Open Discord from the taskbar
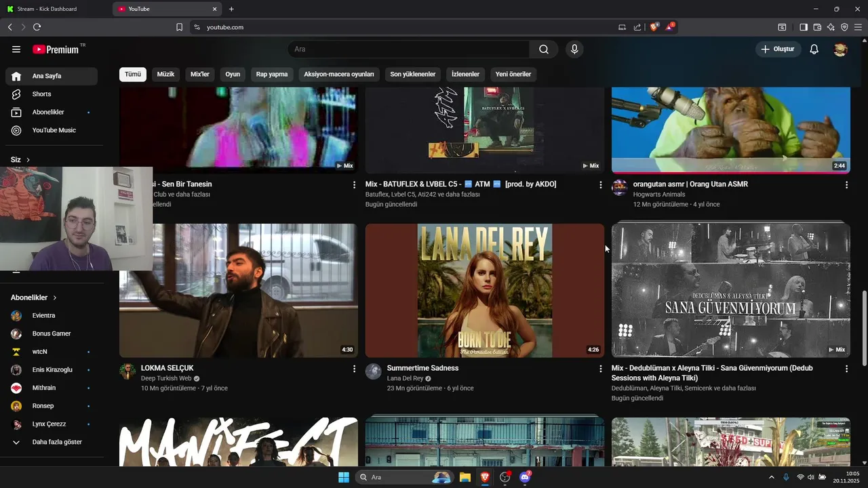This screenshot has width=868, height=488. (x=525, y=477)
